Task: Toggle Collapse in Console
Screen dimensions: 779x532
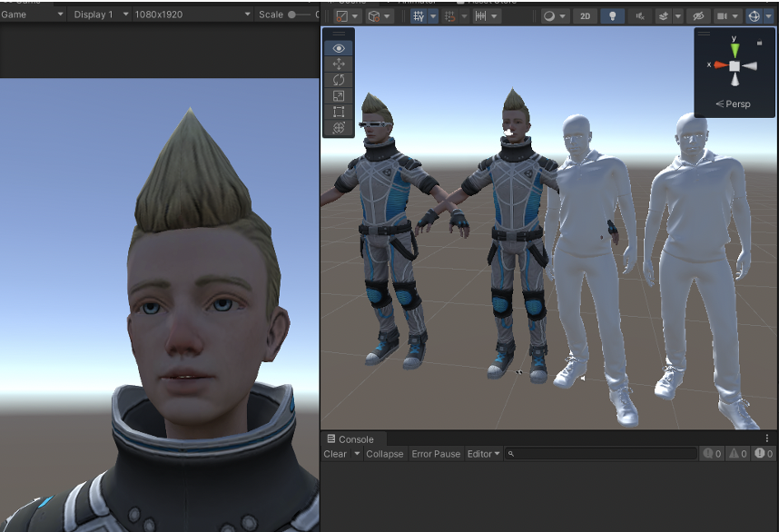Action: tap(385, 454)
